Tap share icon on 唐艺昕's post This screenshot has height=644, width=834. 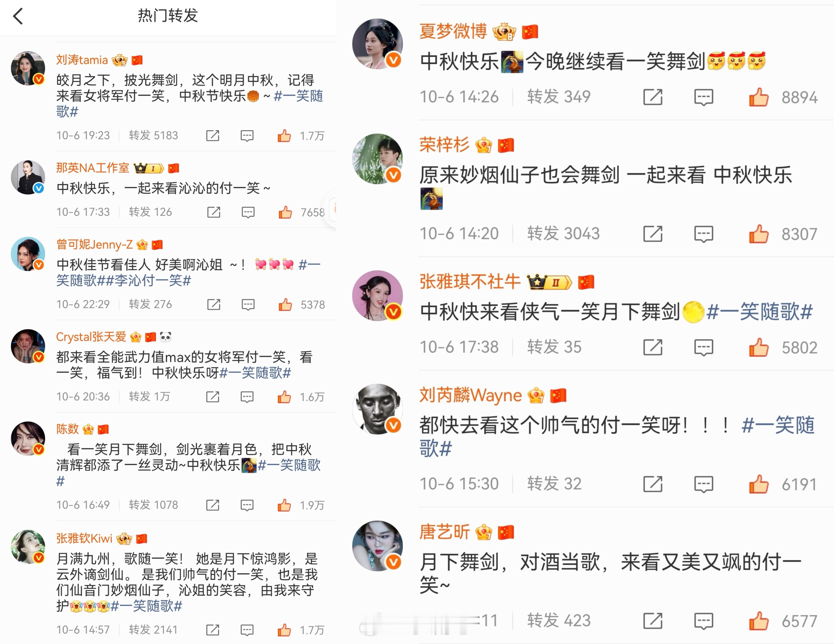point(653,621)
